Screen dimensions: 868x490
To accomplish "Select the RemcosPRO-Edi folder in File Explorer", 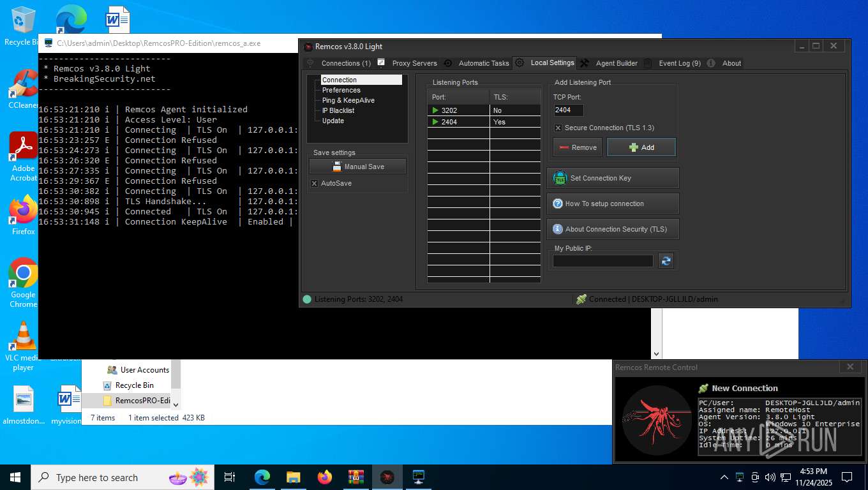I will 137,401.
